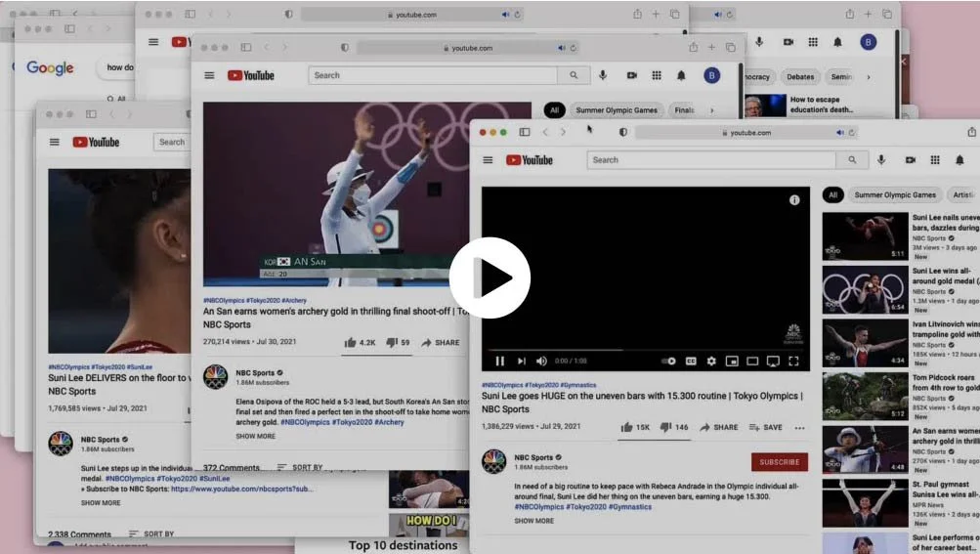This screenshot has height=554, width=980.
Task: Open more actions ellipsis beside SAVE
Action: (799, 428)
